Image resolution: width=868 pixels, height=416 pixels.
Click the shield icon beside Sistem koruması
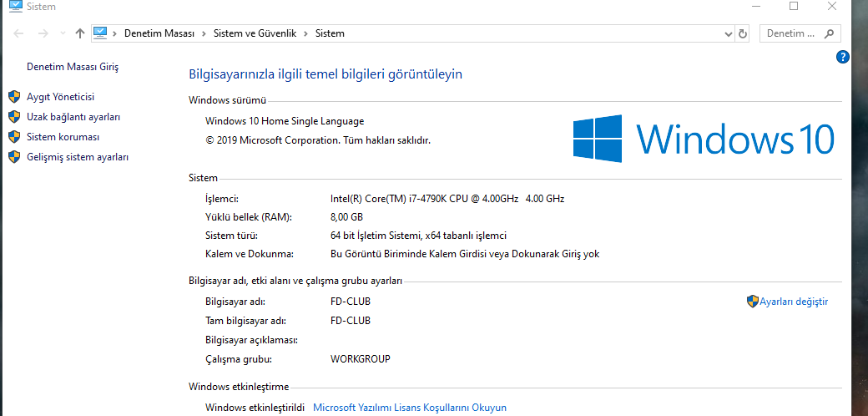[x=14, y=137]
